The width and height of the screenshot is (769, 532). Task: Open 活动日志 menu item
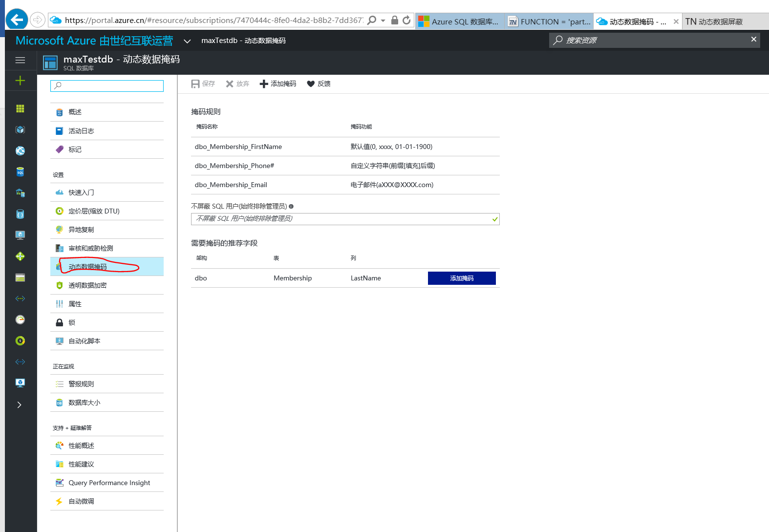tap(107, 131)
